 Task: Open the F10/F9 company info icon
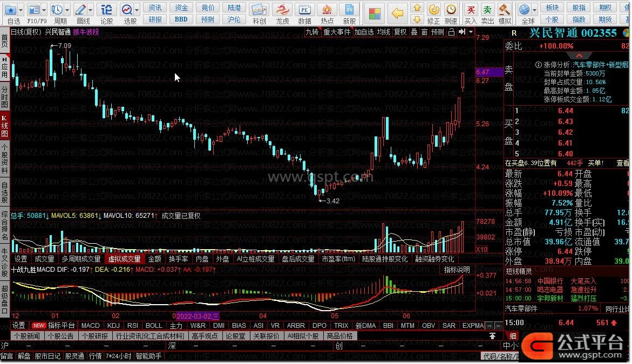tap(34, 10)
